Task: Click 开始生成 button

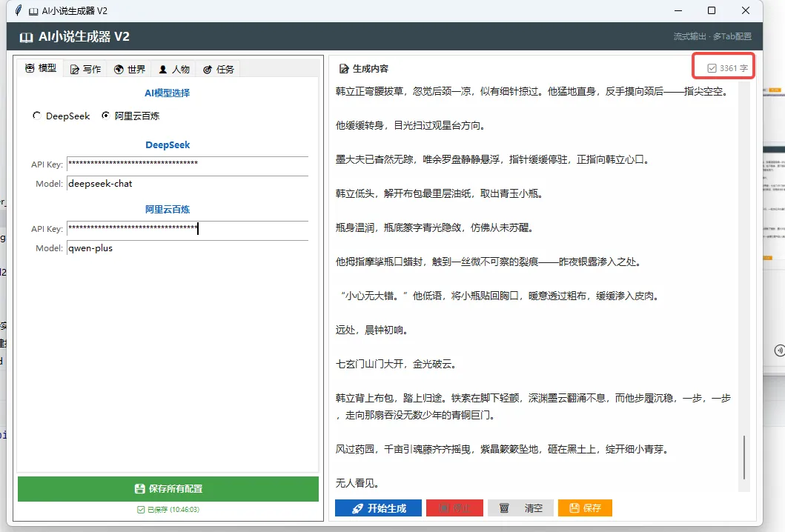Action: point(379,508)
